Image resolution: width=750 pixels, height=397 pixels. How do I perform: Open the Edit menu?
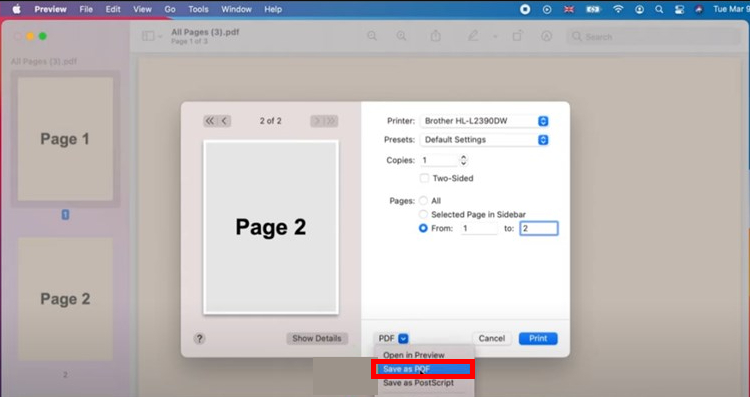point(113,9)
